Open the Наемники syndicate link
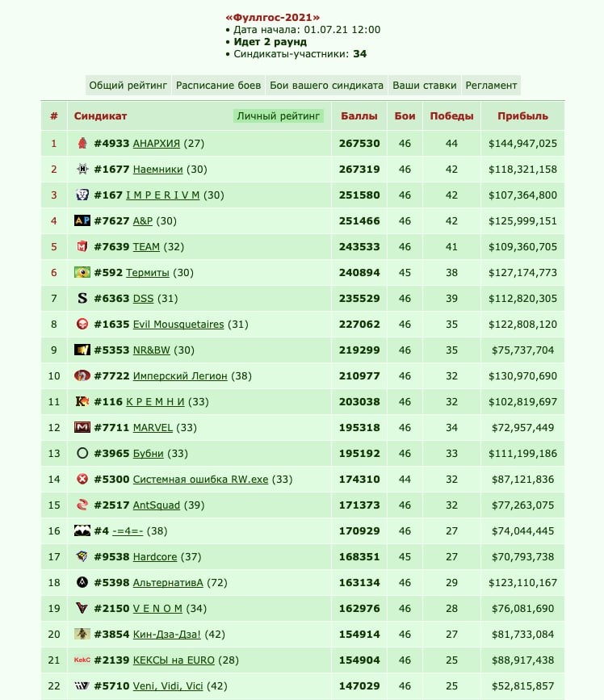Screen dimensions: 604x700 [x=158, y=170]
